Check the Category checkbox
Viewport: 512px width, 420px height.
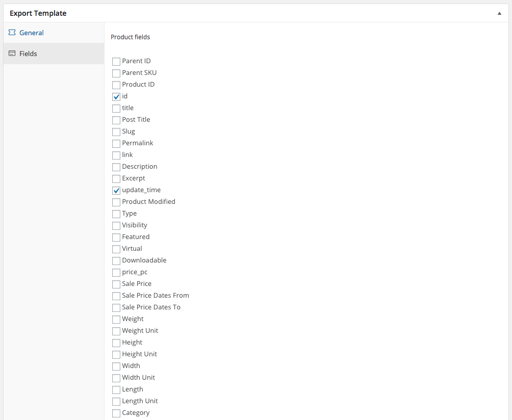(116, 413)
